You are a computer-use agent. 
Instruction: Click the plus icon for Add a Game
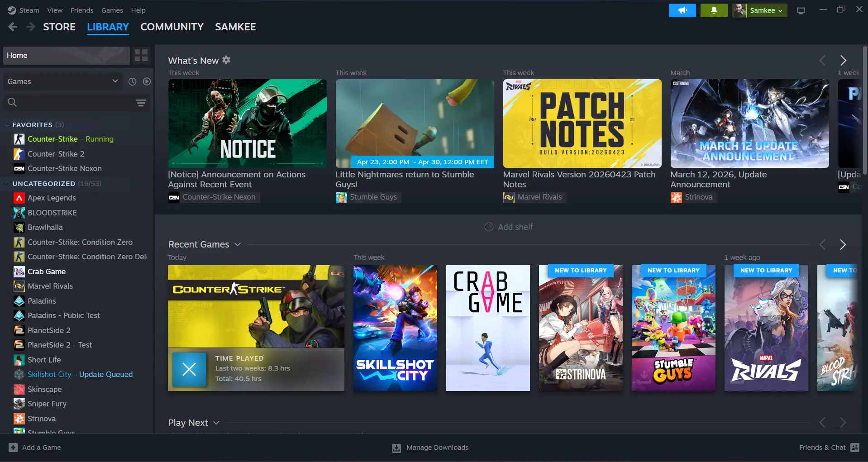click(13, 448)
